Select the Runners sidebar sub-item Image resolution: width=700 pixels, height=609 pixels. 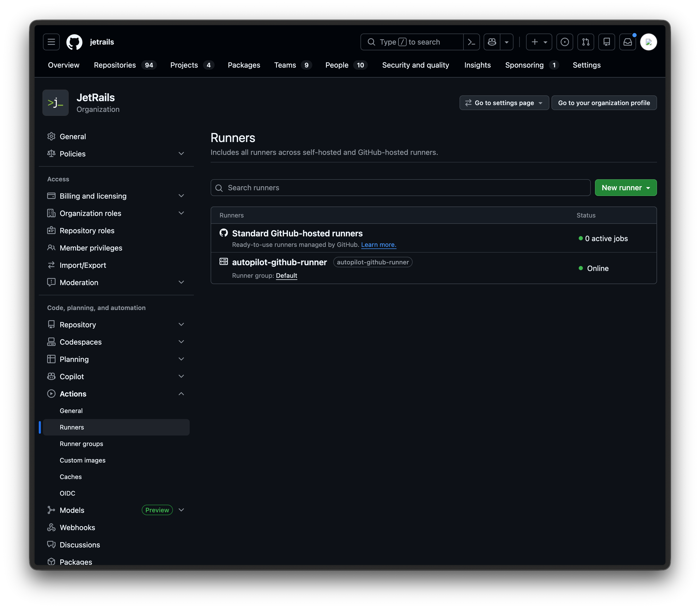click(116, 427)
